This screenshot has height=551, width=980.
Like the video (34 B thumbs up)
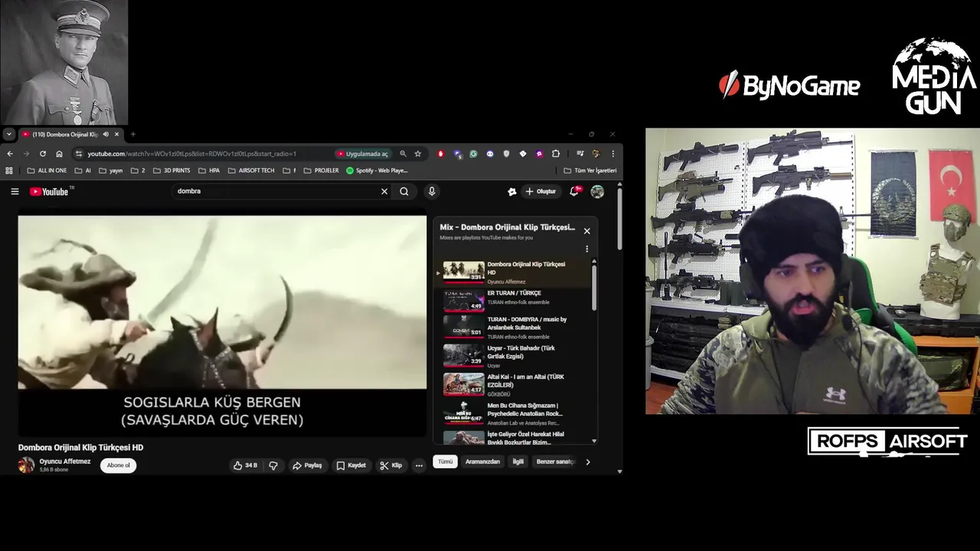pyautogui.click(x=246, y=465)
